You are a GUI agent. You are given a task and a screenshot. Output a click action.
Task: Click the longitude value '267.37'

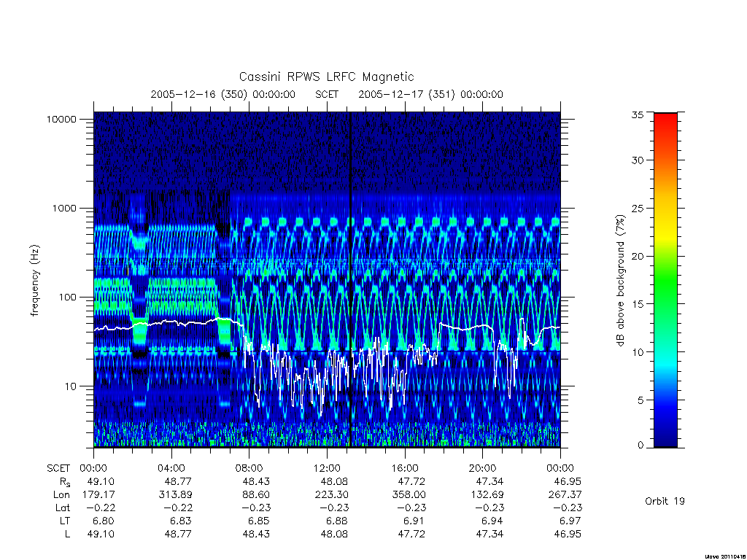[565, 495]
